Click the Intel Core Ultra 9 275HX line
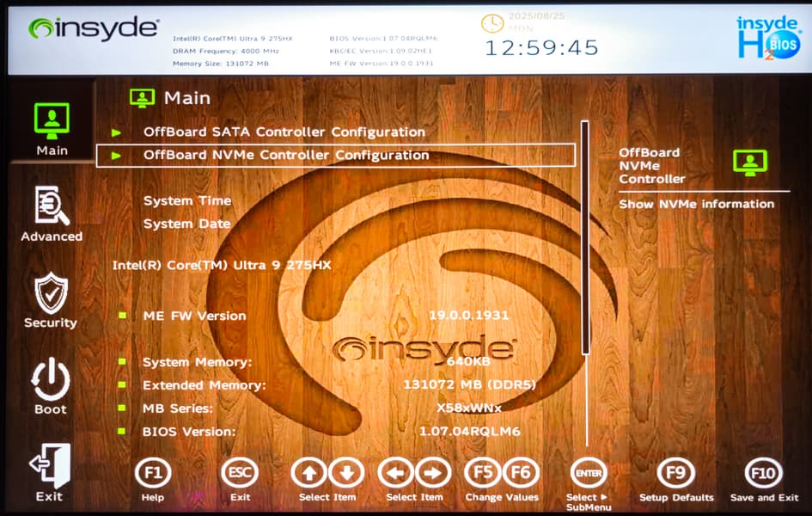 (222, 265)
